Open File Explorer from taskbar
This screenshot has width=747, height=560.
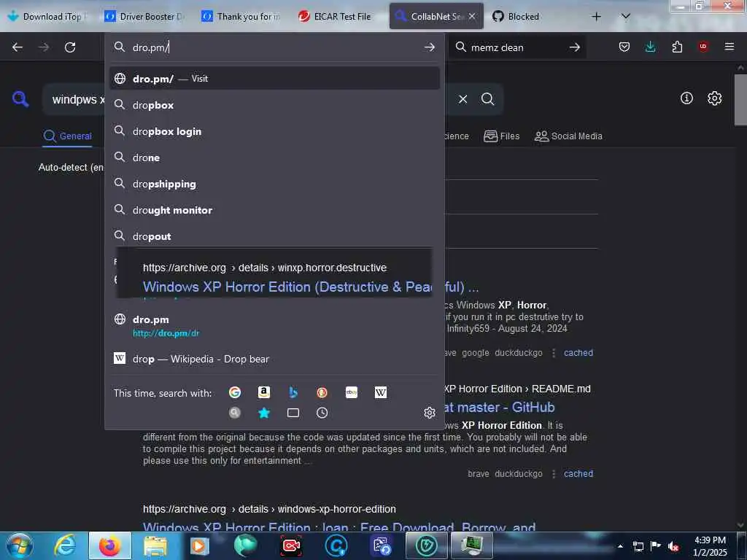pos(155,546)
